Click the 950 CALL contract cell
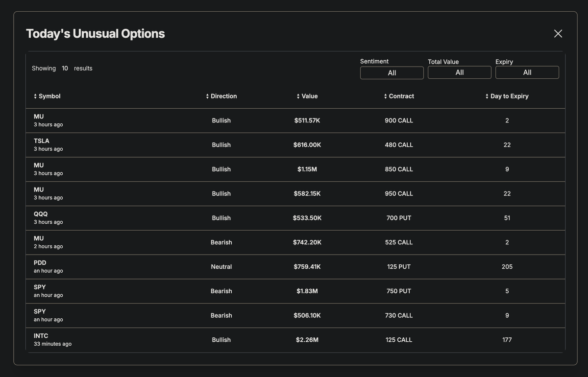588x377 pixels. pos(399,194)
